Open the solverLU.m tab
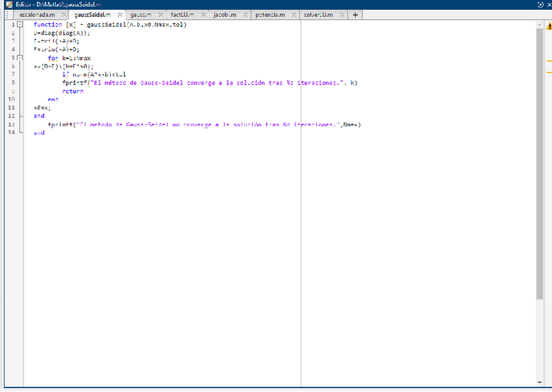The image size is (552, 392). [x=318, y=14]
